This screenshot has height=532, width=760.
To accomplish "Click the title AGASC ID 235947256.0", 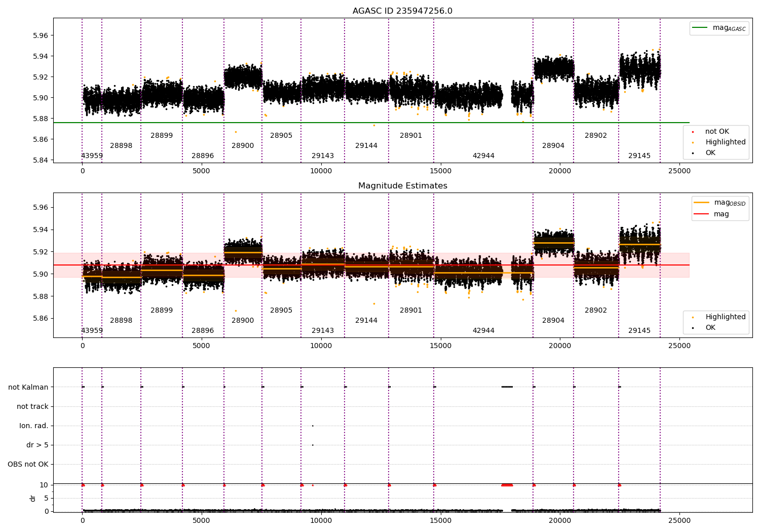I will (x=402, y=11).
